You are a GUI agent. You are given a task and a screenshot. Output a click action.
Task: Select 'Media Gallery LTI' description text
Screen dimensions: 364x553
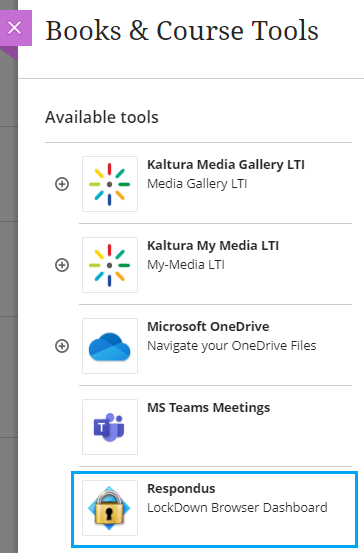click(x=197, y=184)
